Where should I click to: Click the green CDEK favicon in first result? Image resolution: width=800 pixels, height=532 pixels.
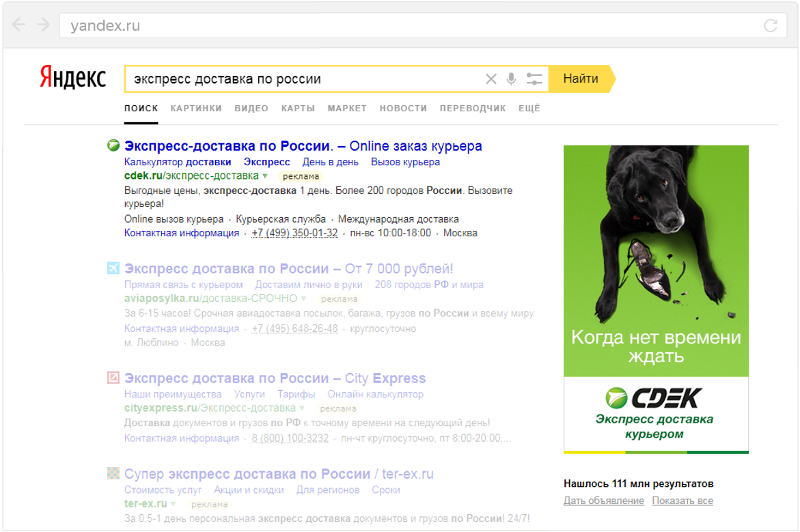[113, 146]
